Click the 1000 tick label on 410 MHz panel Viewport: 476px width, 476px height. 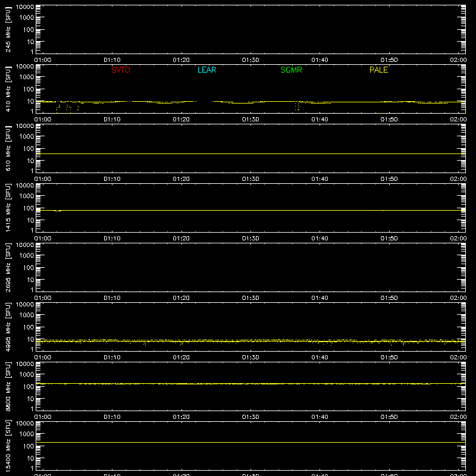click(27, 77)
